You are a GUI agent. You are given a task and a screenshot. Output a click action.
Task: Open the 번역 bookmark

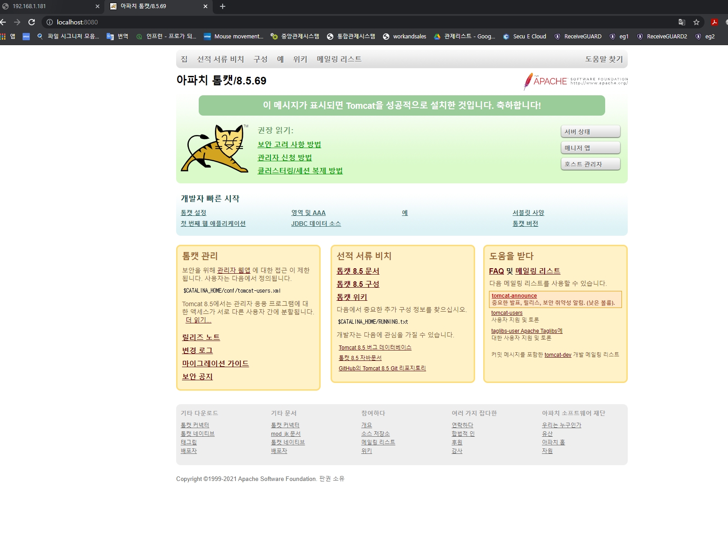coord(117,37)
